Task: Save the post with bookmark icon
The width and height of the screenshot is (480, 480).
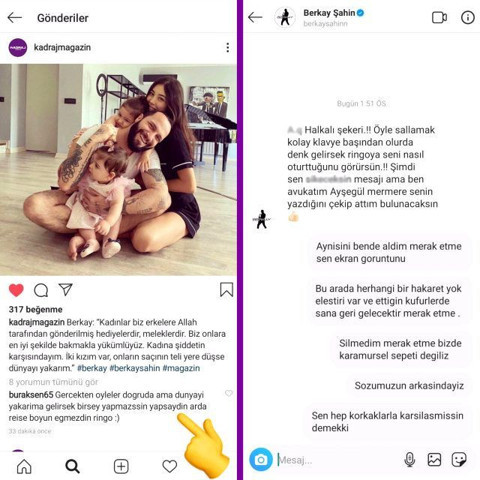Action: click(x=226, y=290)
